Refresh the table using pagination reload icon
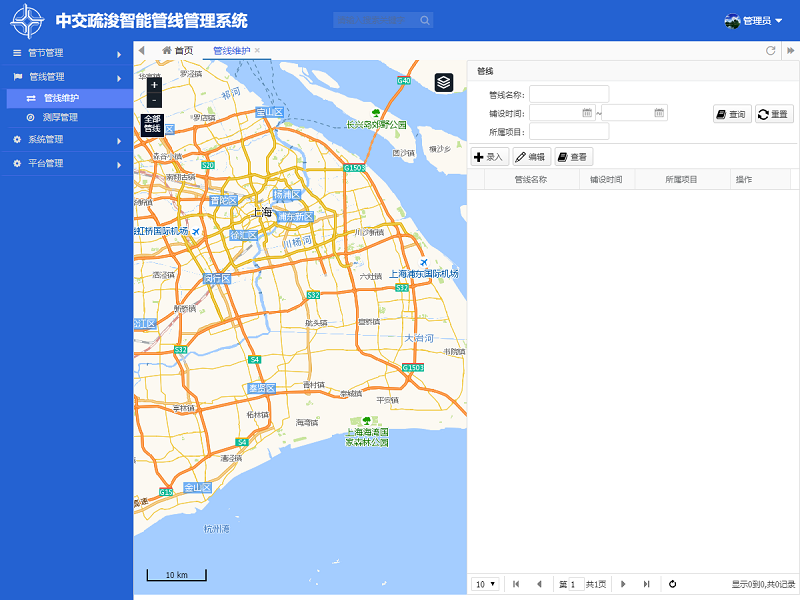 coord(673,584)
